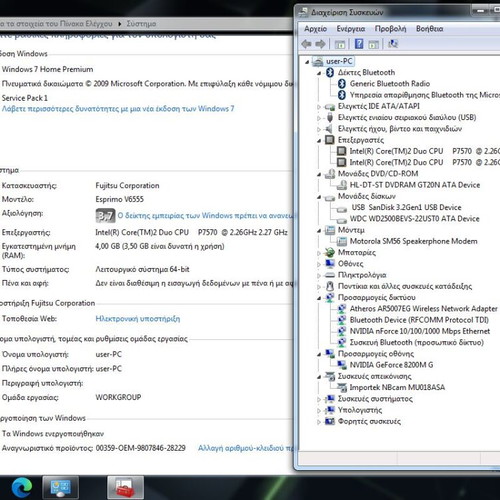Click the disk icon for WDC WD2500BEVS
The width and height of the screenshot is (500, 500).
(x=341, y=220)
